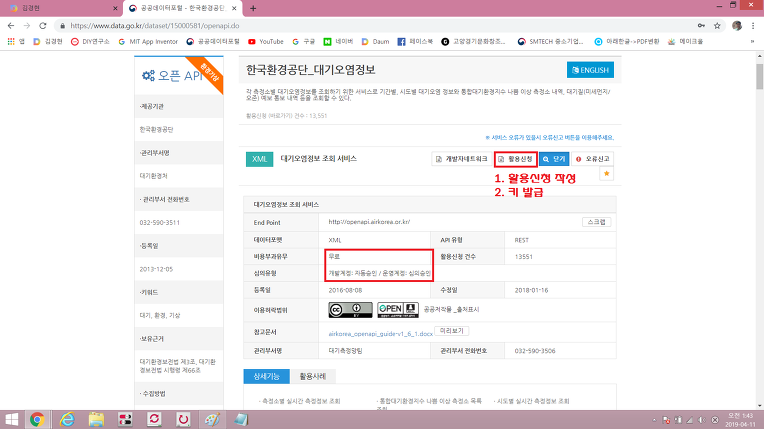The image size is (764, 429).
Task: Open the Windows Start menu
Action: point(12,419)
